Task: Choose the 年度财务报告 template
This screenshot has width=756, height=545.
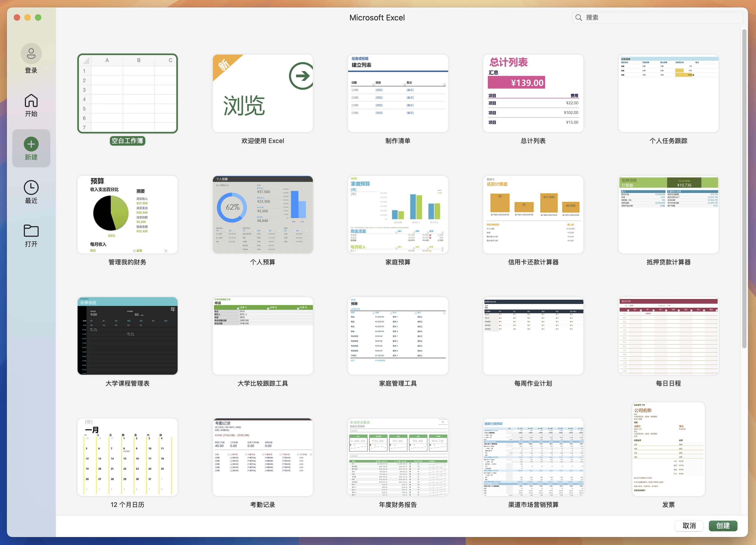Action: pos(398,457)
